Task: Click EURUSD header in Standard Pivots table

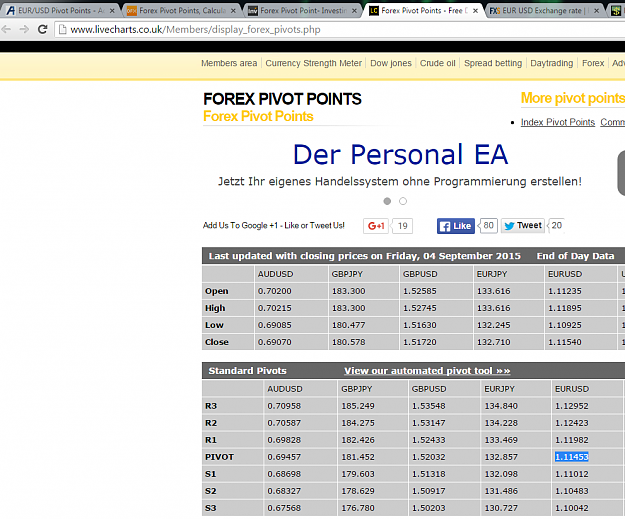Action: [572, 389]
